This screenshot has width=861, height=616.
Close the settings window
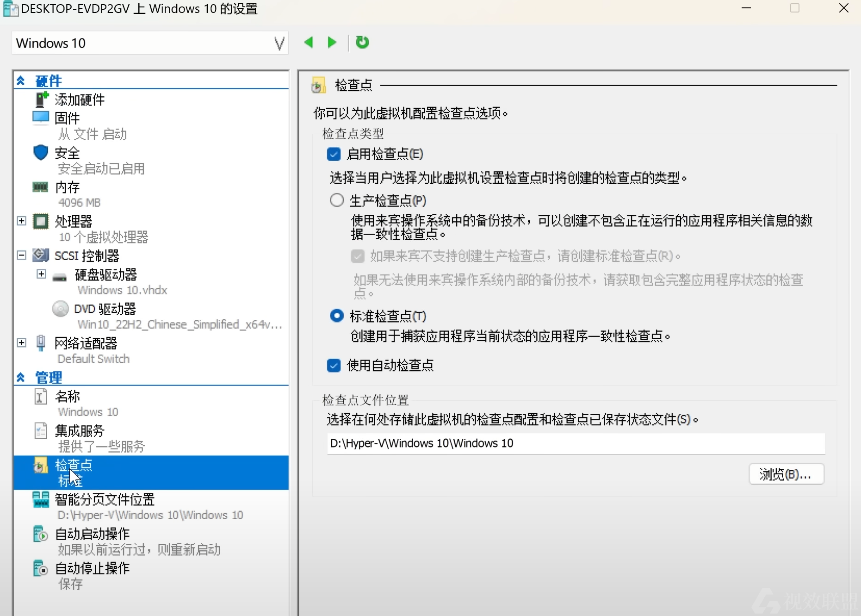tap(843, 8)
